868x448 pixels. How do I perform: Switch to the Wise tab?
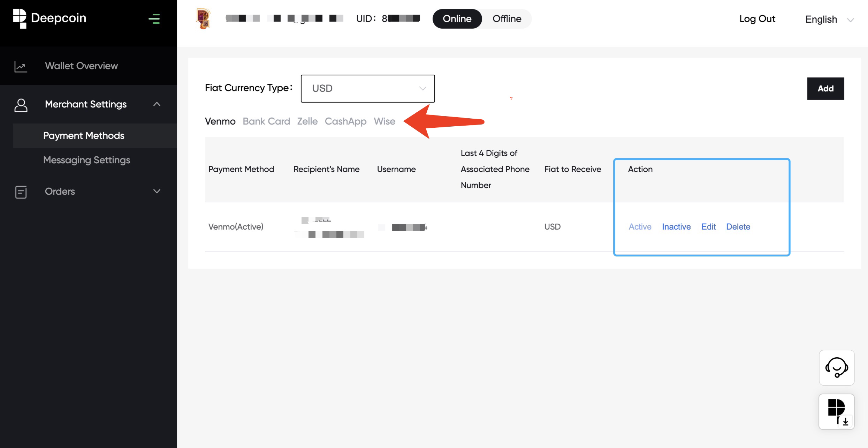(384, 121)
